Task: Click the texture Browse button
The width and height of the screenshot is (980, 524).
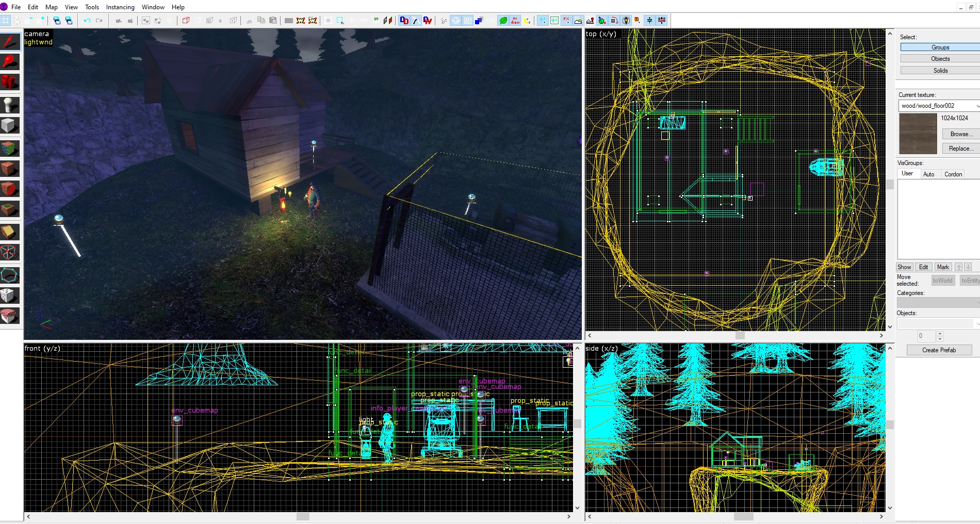Action: (x=961, y=134)
